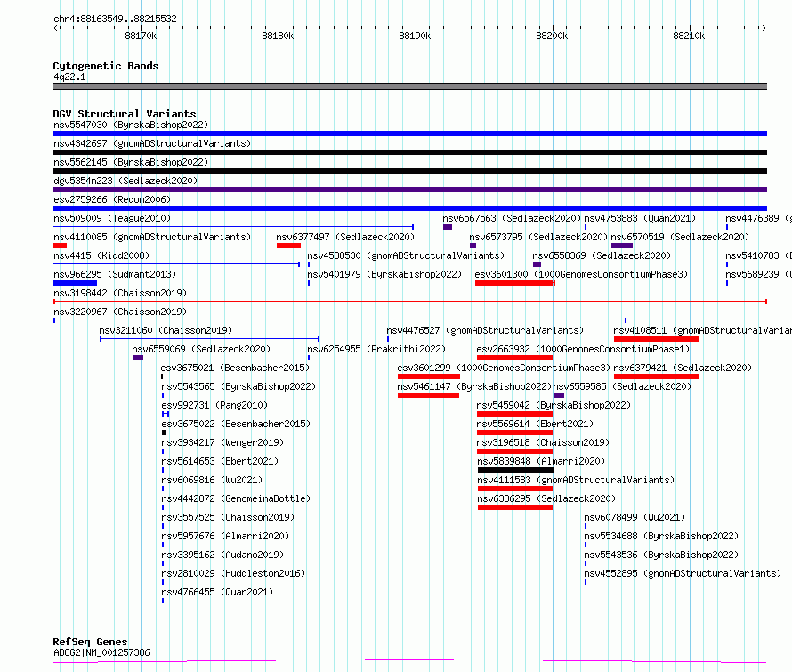Select the nsv6377497 red variant bar

[288, 246]
